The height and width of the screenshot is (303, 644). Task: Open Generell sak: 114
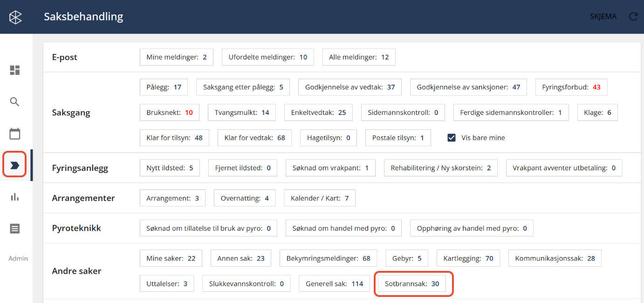[335, 283]
